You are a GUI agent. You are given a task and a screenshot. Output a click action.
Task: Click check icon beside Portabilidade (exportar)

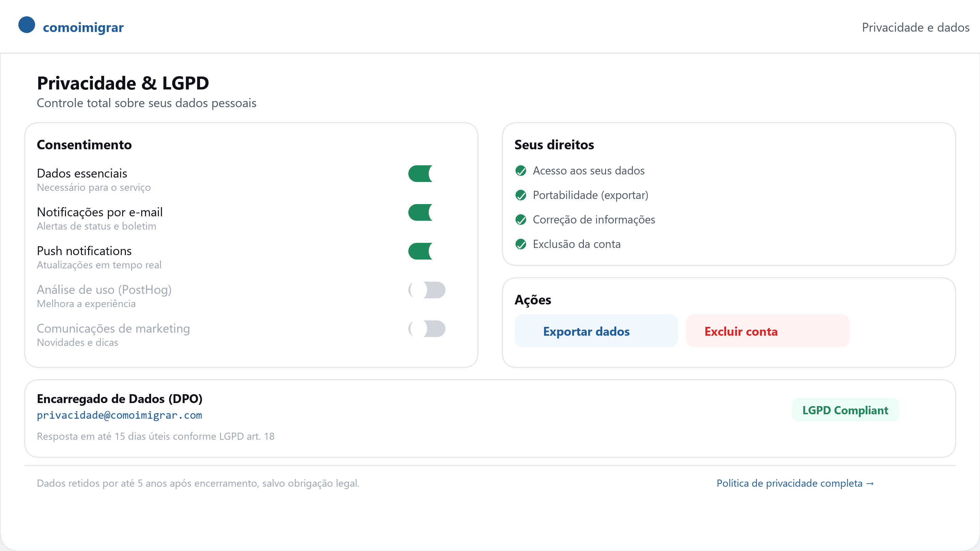[x=521, y=195]
